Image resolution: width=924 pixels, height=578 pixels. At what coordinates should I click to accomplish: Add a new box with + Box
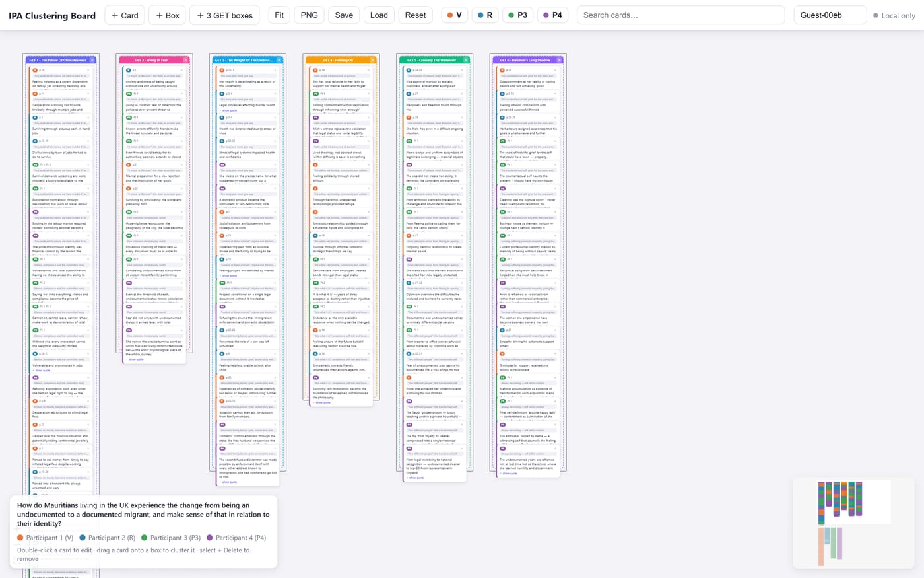click(x=168, y=15)
